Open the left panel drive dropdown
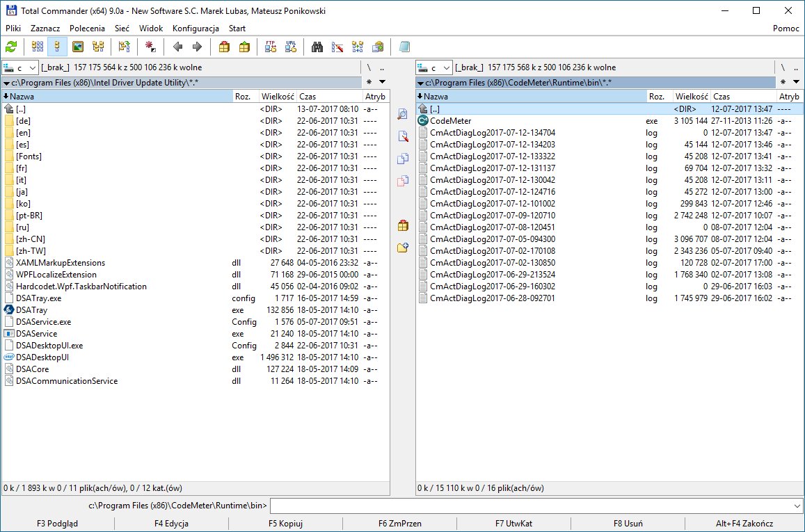805x532 pixels. pyautogui.click(x=20, y=67)
